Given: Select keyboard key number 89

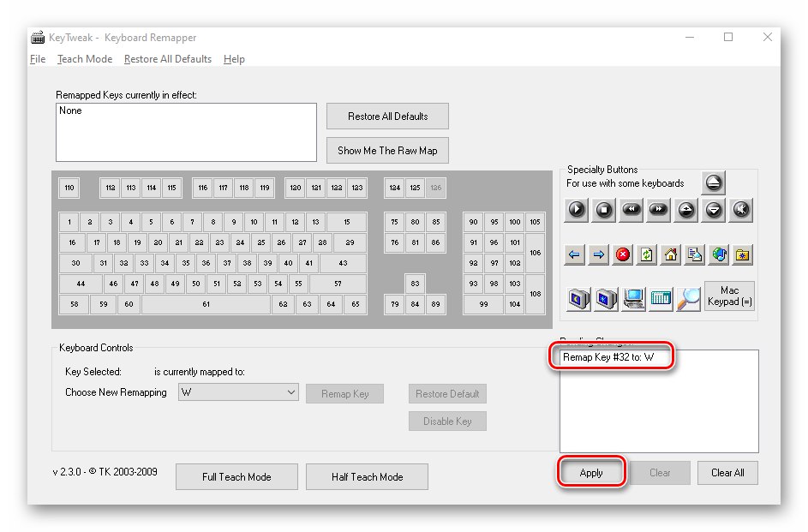Looking at the screenshot, I should [435, 304].
